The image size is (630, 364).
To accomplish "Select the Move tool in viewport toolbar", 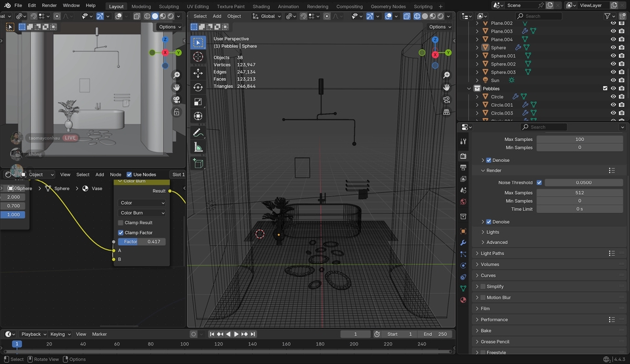I will (x=198, y=72).
